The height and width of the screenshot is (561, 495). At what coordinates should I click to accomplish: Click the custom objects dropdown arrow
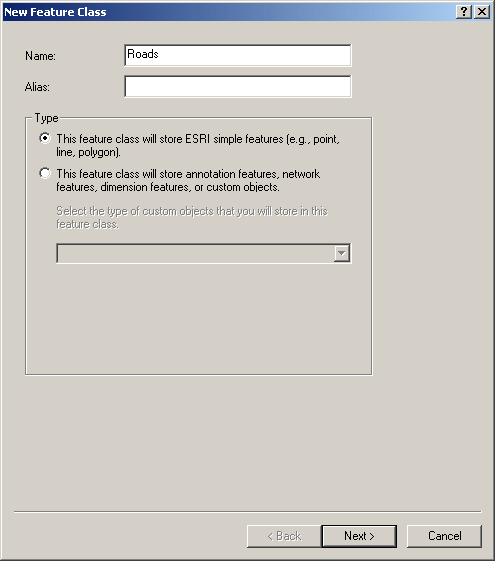coord(342,254)
